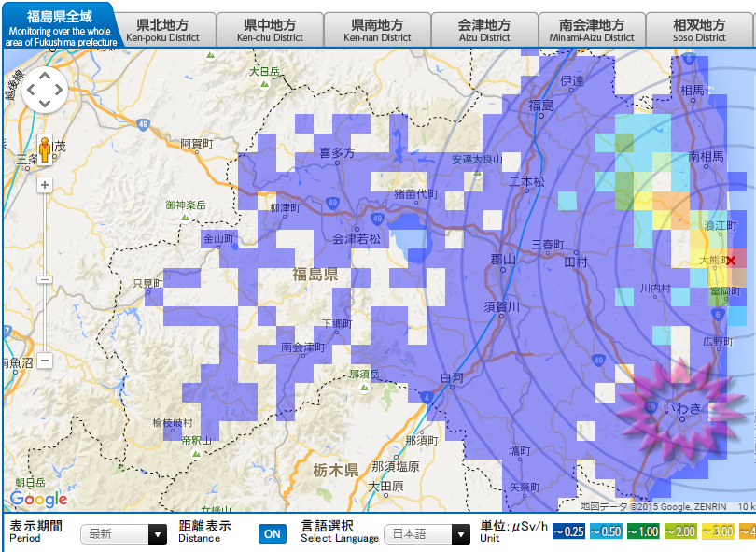Switch to the Soso District tab
The width and height of the screenshot is (756, 552).
coord(700,30)
